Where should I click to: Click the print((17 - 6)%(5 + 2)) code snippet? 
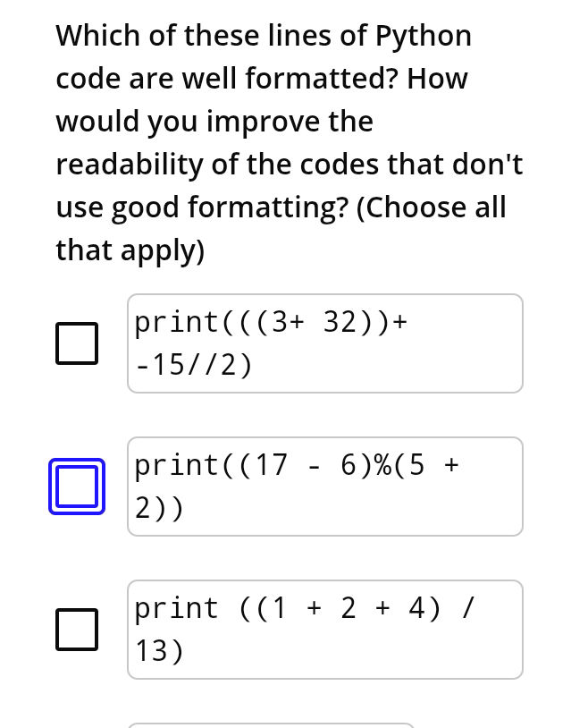tap(324, 486)
